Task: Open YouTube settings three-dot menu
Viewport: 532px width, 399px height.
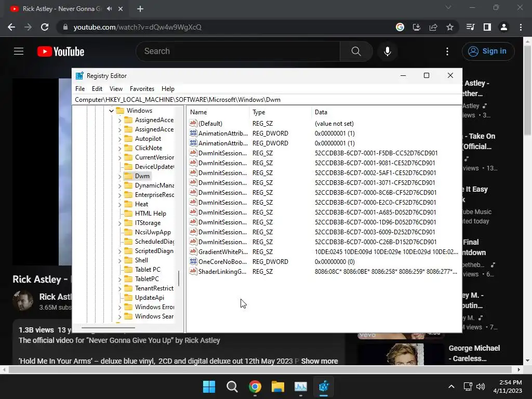Action: pyautogui.click(x=447, y=51)
